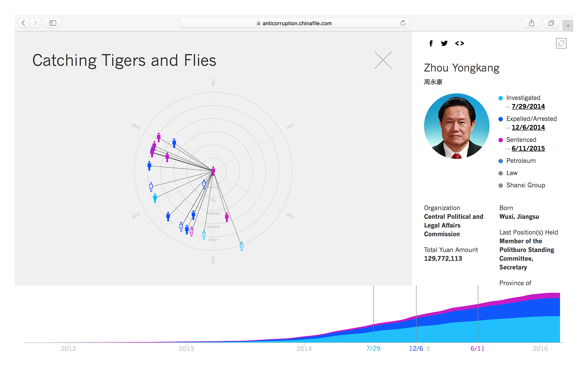Reload the page using the refresh icon

tap(403, 23)
